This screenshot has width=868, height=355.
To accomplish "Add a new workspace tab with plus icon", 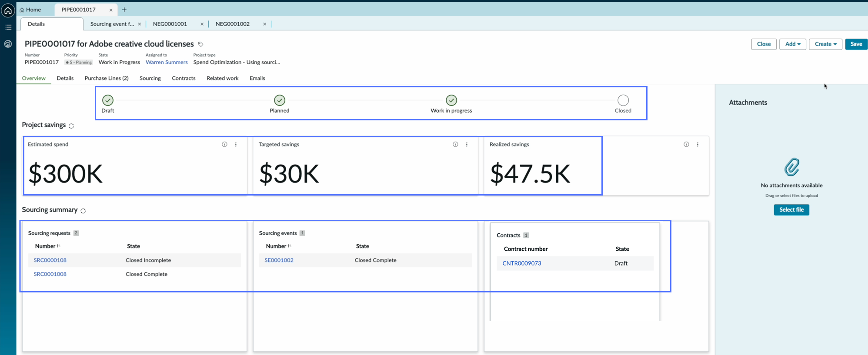I will pos(124,10).
